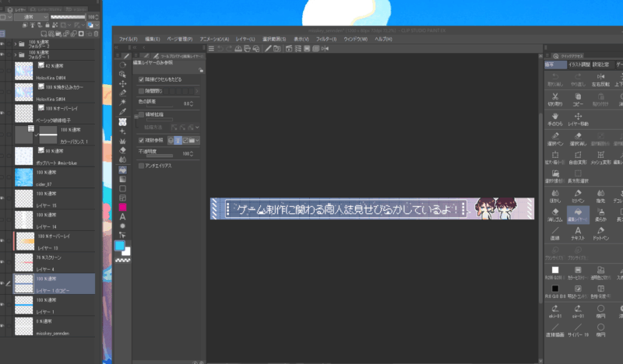Toggle the 複数参照 checkbox
Screen dimensions: 623x364
pos(140,140)
